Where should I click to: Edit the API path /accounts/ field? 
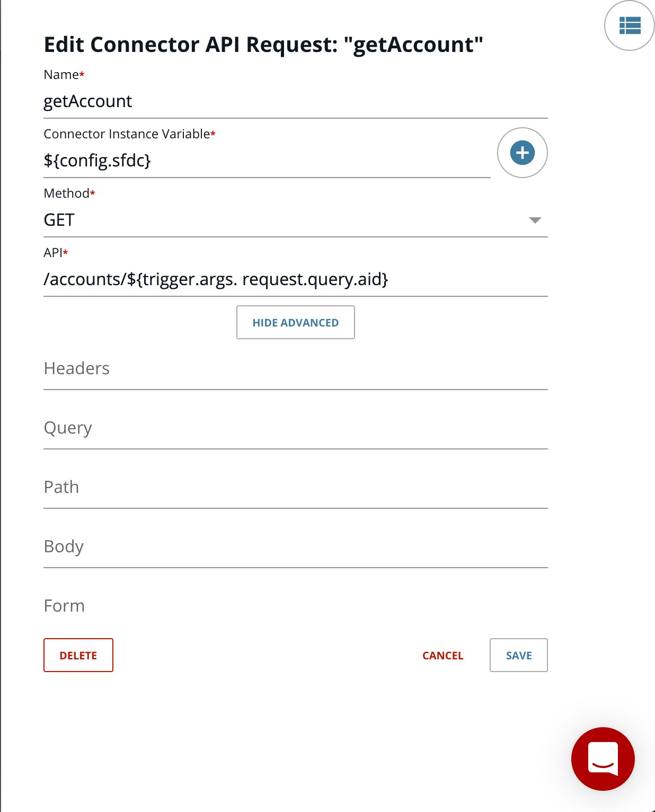coord(295,279)
